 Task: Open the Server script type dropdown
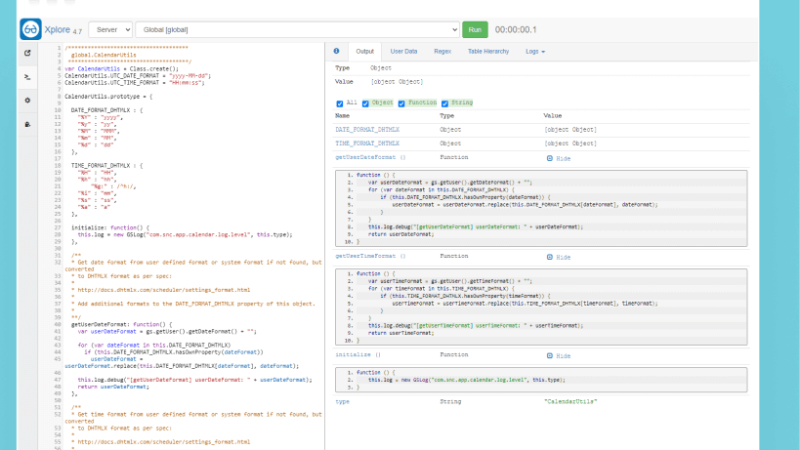click(111, 30)
